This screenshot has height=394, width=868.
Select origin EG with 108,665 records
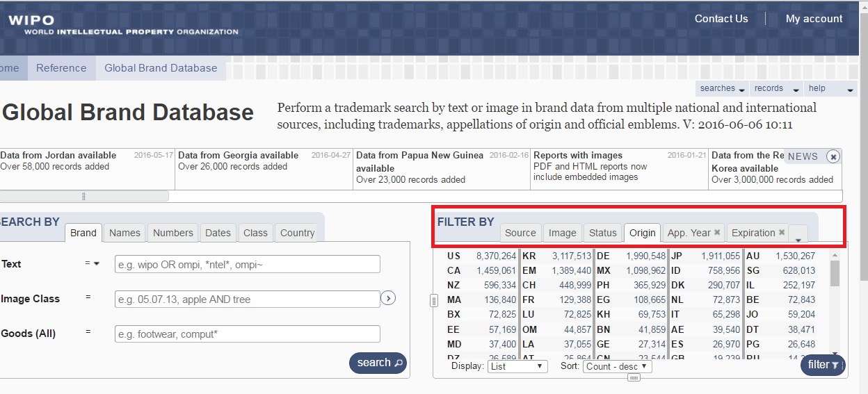[632, 299]
